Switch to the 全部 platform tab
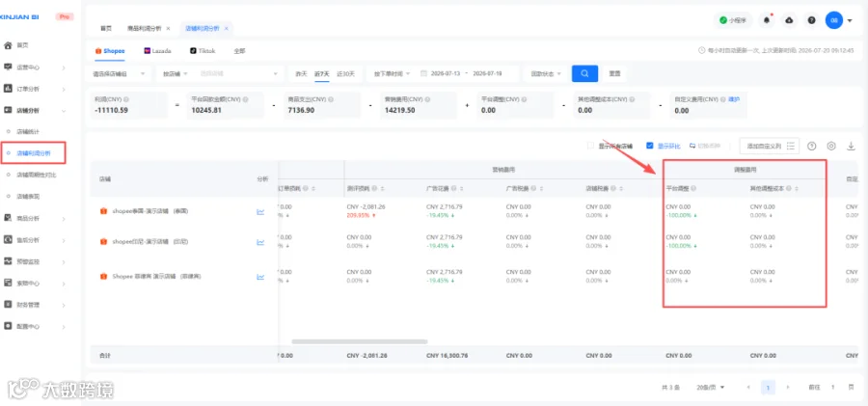Viewport: 868px width, 406px height. (x=239, y=51)
